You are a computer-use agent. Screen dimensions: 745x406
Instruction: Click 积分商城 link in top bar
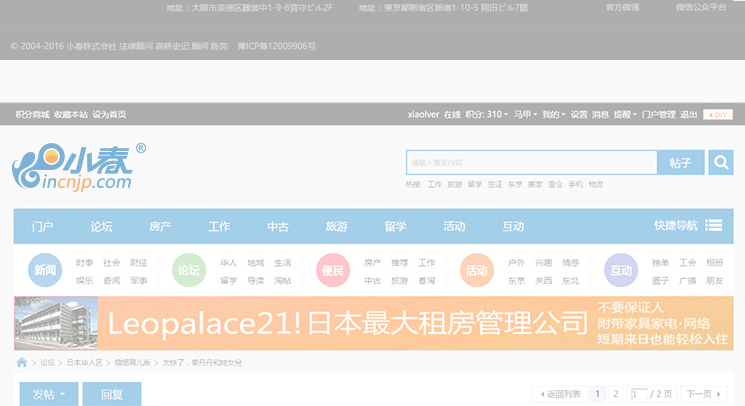(32, 114)
